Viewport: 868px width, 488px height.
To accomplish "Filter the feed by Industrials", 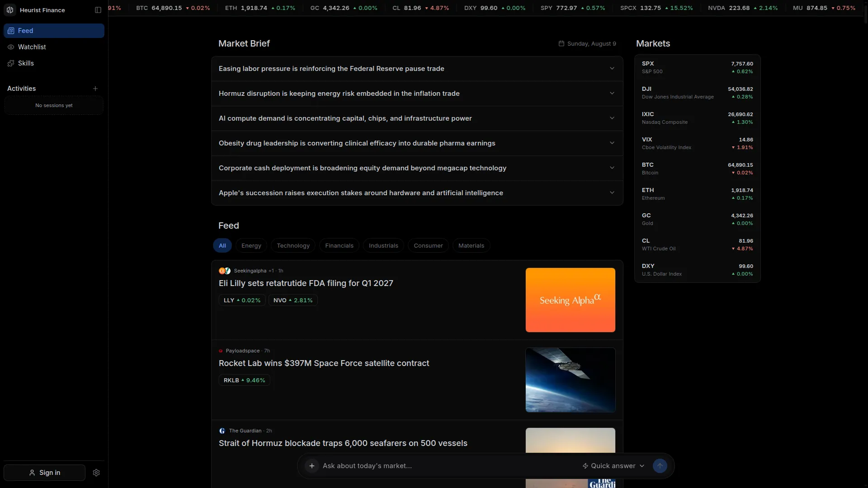I will pos(384,246).
